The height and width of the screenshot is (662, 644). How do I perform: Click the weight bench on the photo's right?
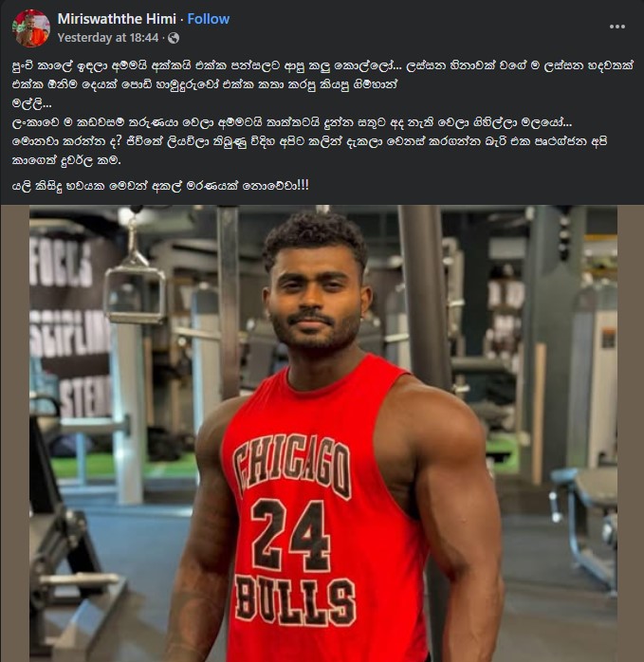click(584, 527)
